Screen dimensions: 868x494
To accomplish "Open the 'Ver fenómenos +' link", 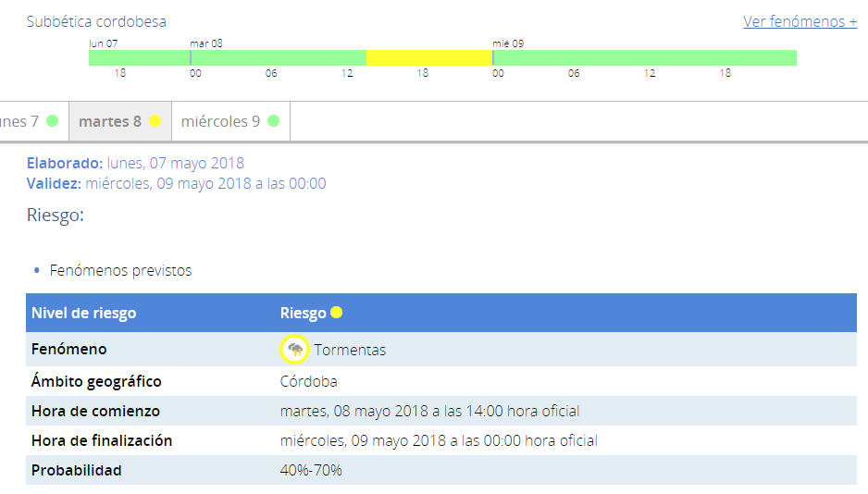I will pyautogui.click(x=800, y=21).
